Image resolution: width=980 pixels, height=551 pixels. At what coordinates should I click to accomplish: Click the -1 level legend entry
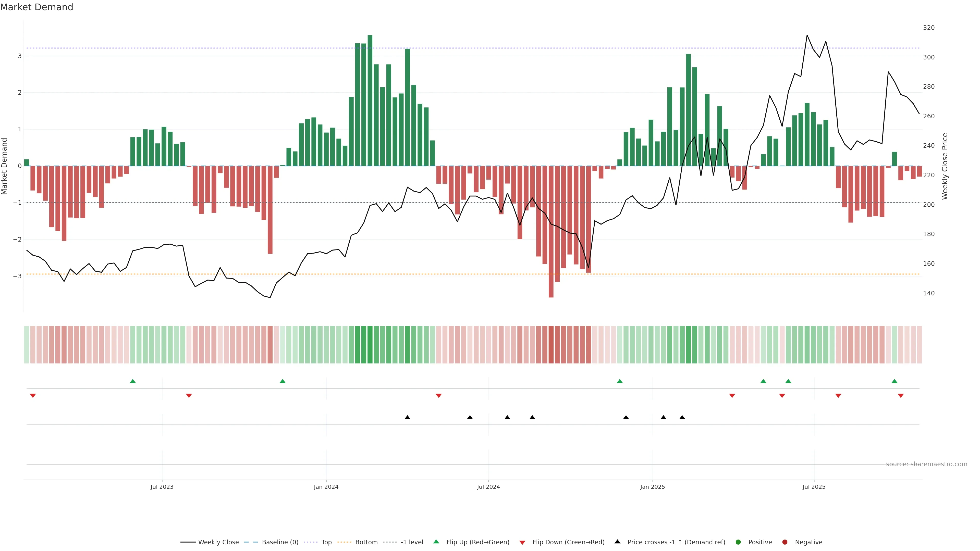click(412, 542)
